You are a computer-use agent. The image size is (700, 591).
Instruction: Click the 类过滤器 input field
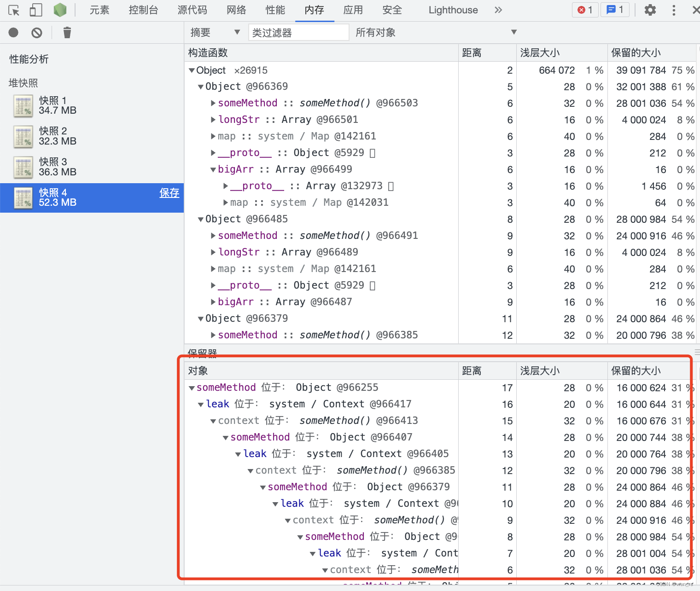click(x=298, y=33)
